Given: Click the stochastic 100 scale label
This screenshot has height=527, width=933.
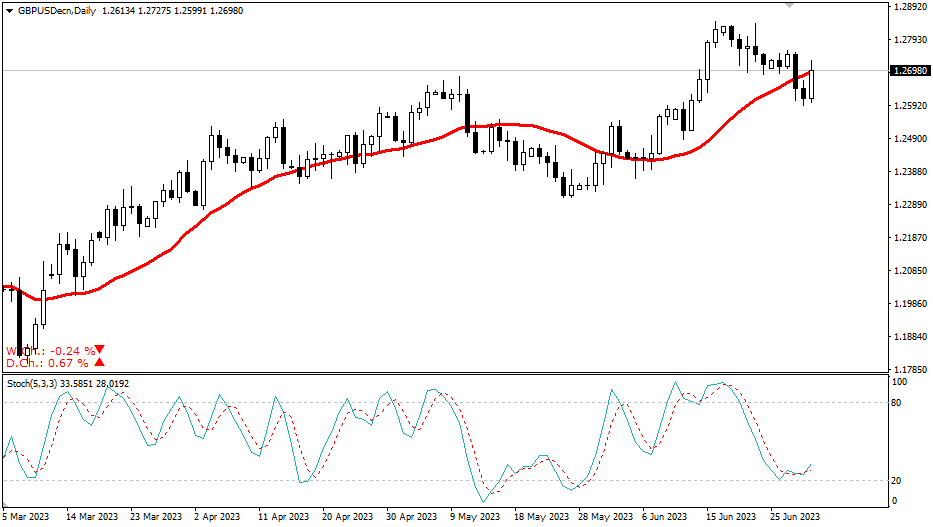Looking at the screenshot, I should tap(899, 382).
